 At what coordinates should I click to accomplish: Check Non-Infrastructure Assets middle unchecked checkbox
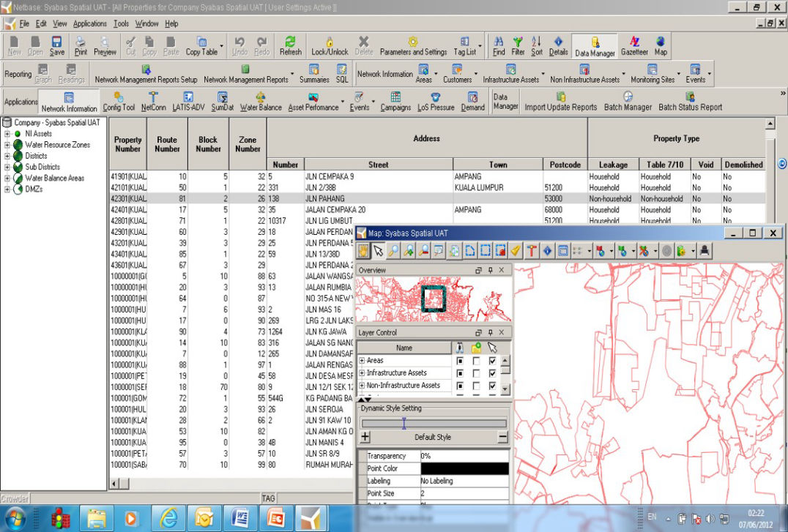tap(476, 386)
